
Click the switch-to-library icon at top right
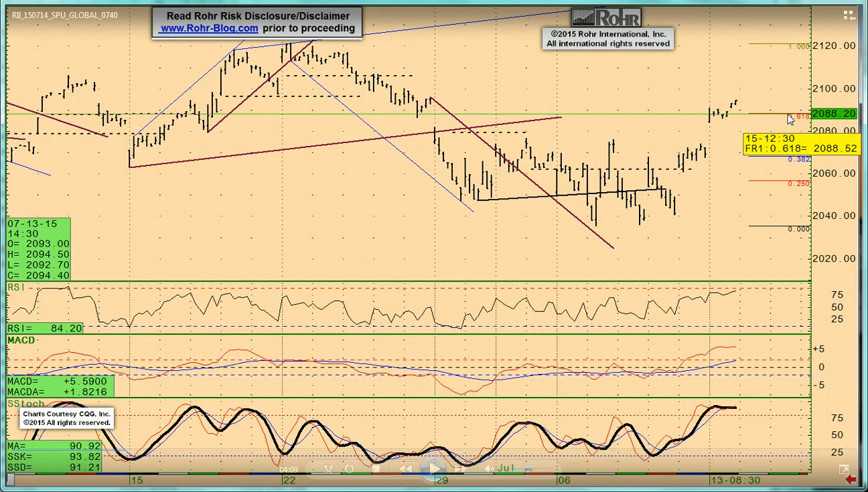click(849, 15)
